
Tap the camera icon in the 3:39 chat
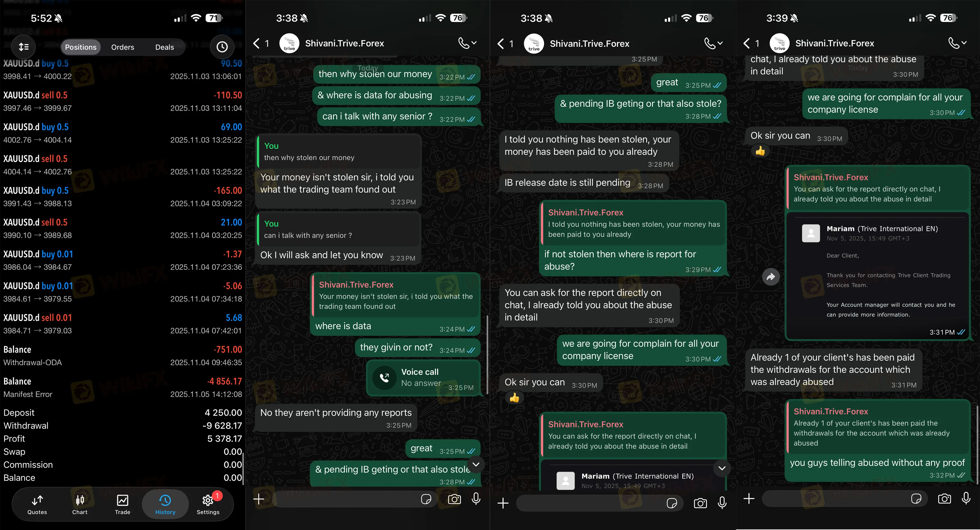944,499
